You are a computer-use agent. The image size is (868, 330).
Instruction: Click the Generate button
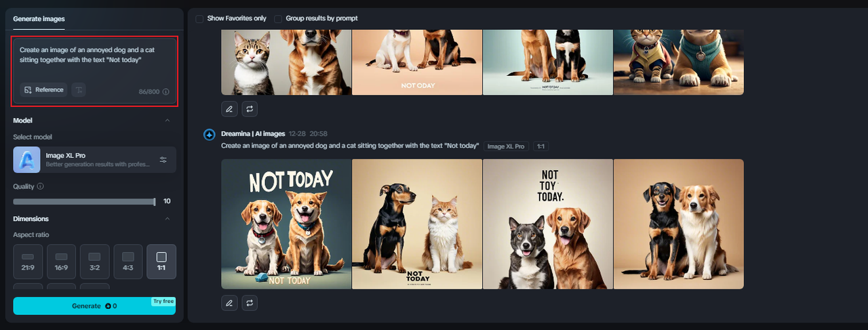(94, 306)
